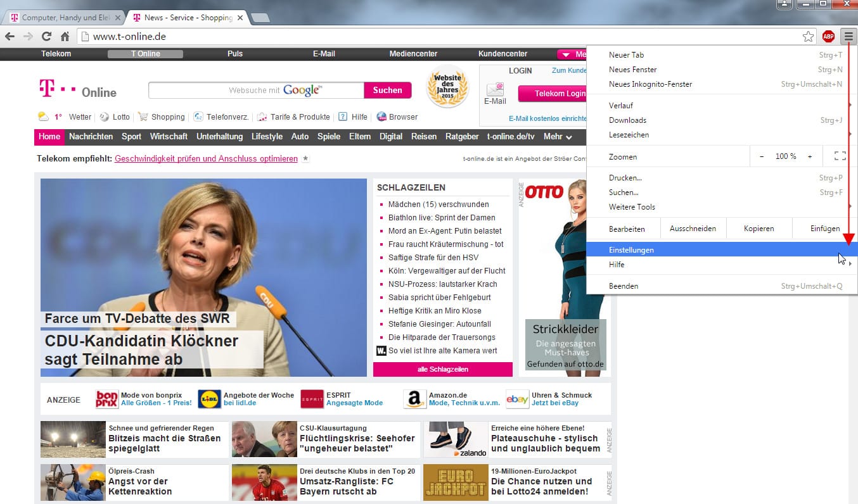The height and width of the screenshot is (504, 858).
Task: Expand the Hilfe submenu in Chrome menu
Action: [x=722, y=265]
